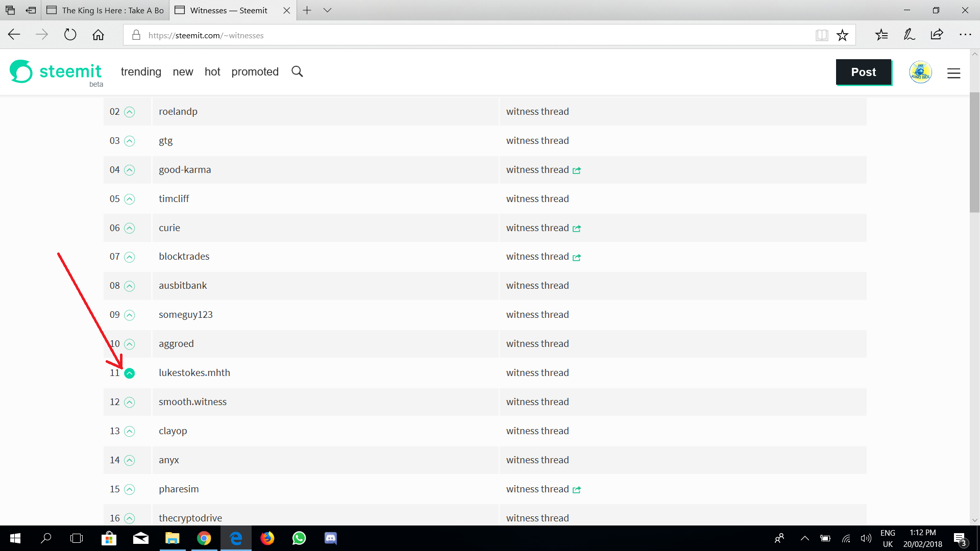The image size is (980, 551).
Task: Open the Microsoft Edge share icon
Action: [x=937, y=35]
